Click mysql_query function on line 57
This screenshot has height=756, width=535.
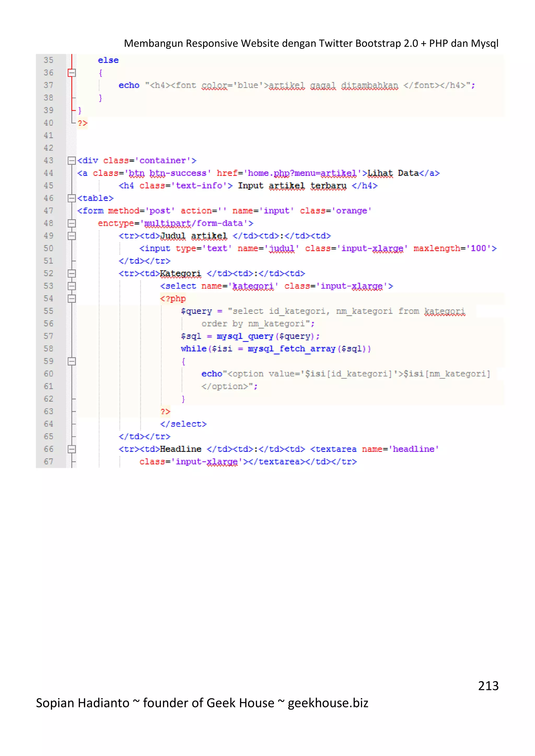point(245,336)
